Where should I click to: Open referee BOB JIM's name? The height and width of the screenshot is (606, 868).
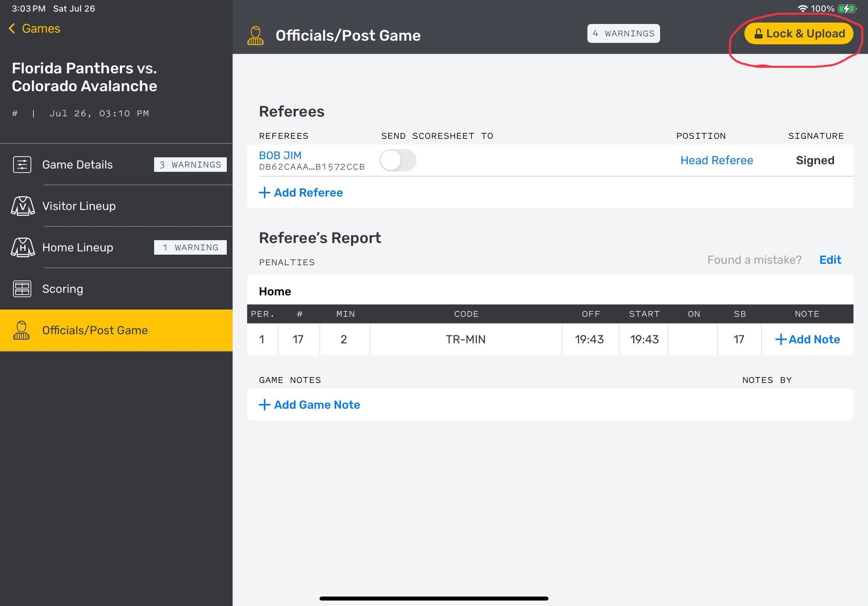280,155
